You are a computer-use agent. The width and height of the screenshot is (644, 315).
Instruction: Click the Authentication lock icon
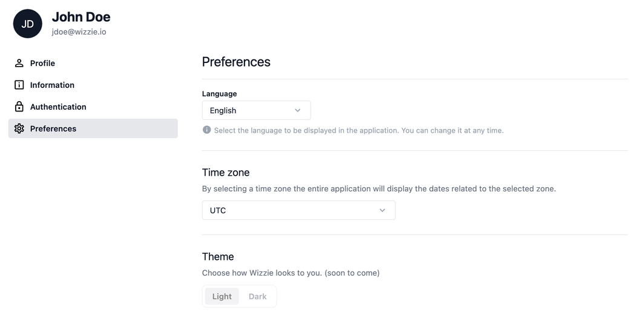point(19,107)
